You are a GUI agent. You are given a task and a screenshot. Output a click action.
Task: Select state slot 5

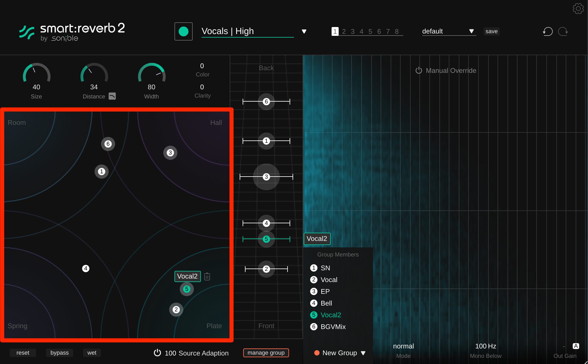point(370,31)
